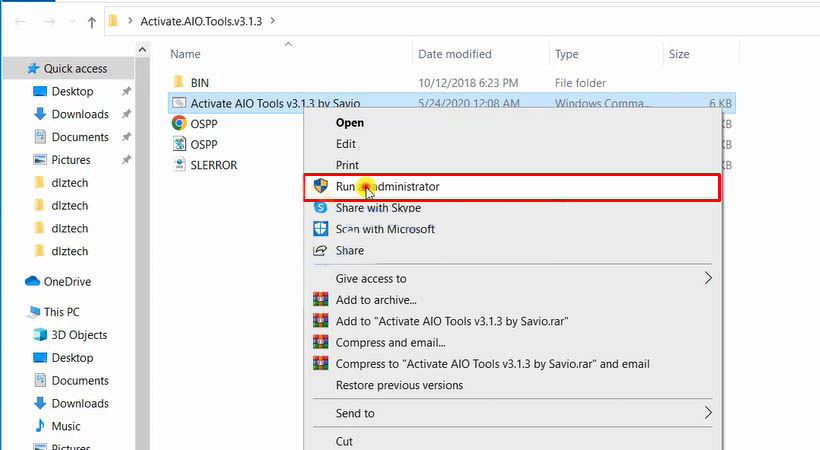820x450 pixels.
Task: Open pinned Downloads under Quick access
Action: coord(80,114)
